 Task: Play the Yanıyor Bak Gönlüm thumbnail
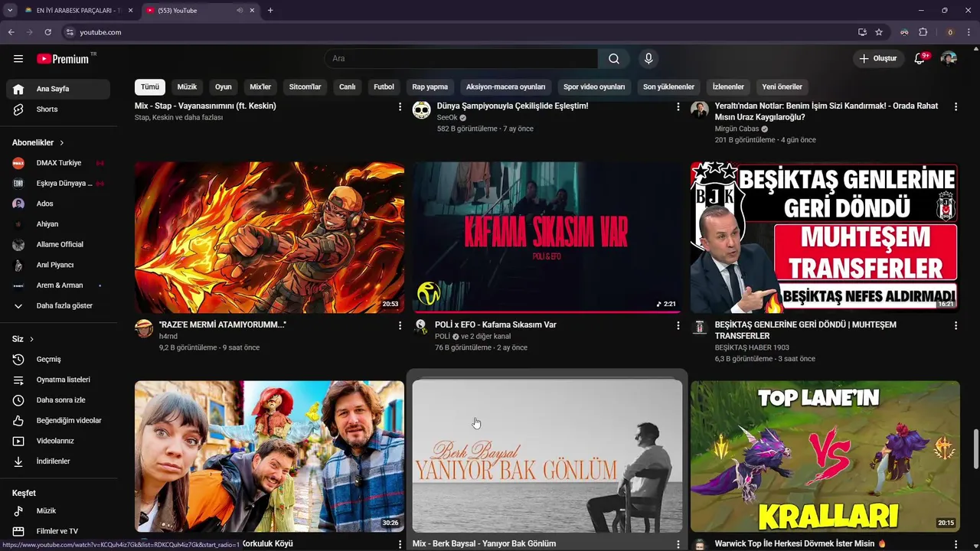547,456
